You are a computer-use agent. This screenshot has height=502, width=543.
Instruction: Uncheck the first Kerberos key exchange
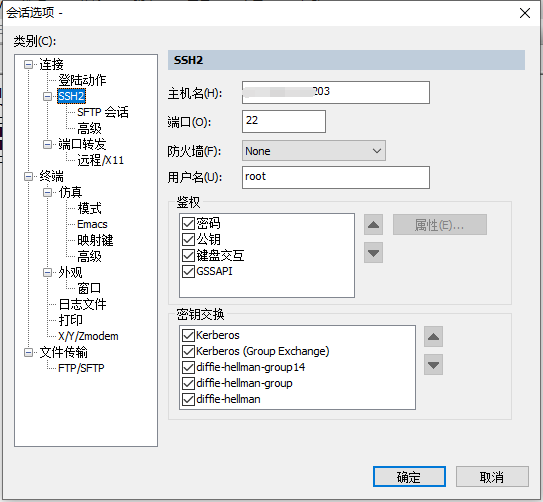click(188, 335)
